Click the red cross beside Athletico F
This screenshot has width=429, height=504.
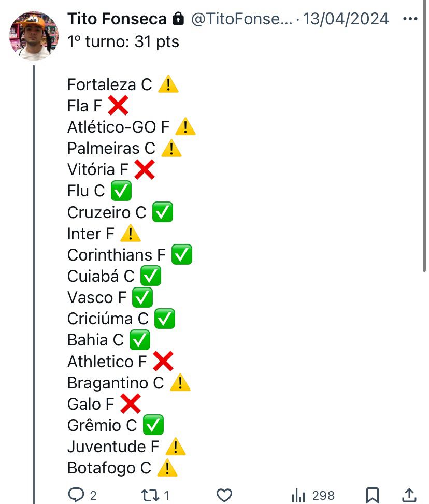[x=163, y=361]
